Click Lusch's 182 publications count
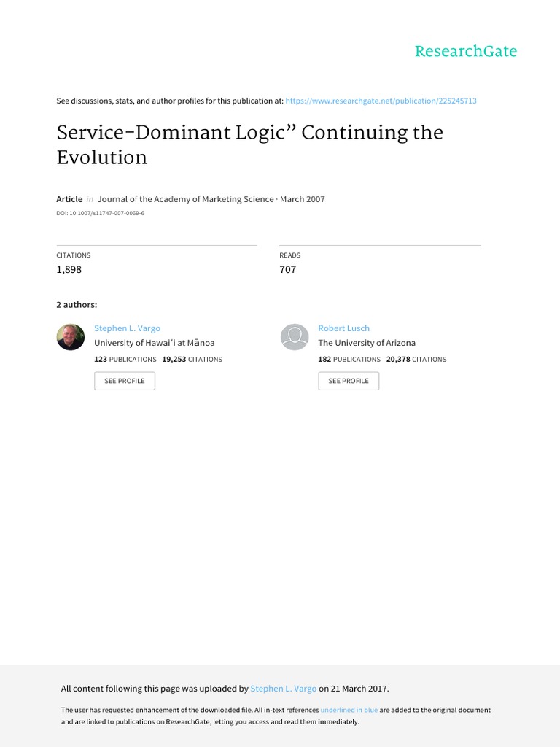 pyautogui.click(x=349, y=360)
